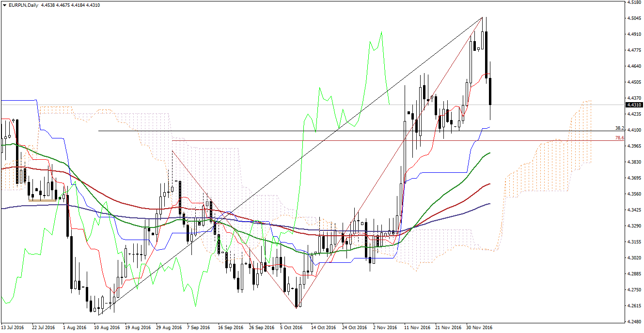This screenshot has height=333, width=644.
Task: Click the 4.4775 price axis label
Action: click(634, 50)
